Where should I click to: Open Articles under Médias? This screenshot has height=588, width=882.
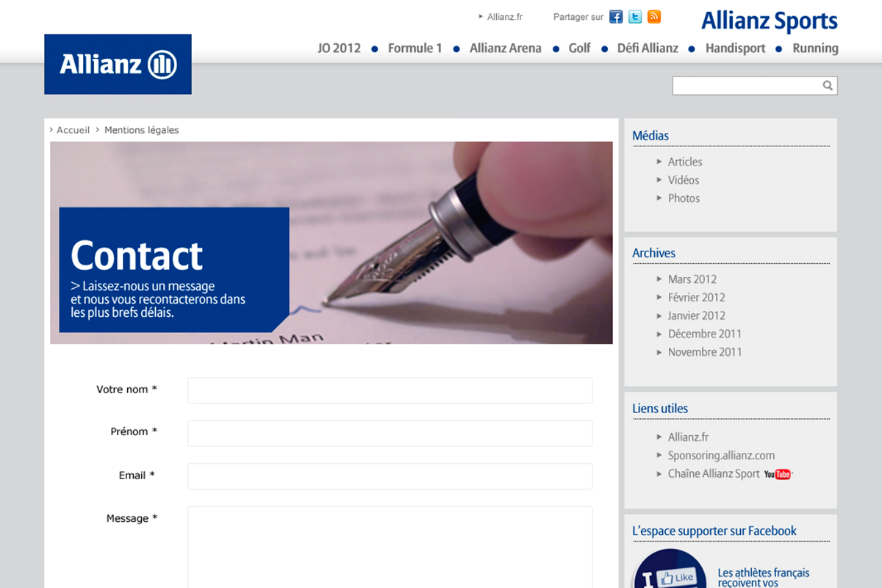684,162
